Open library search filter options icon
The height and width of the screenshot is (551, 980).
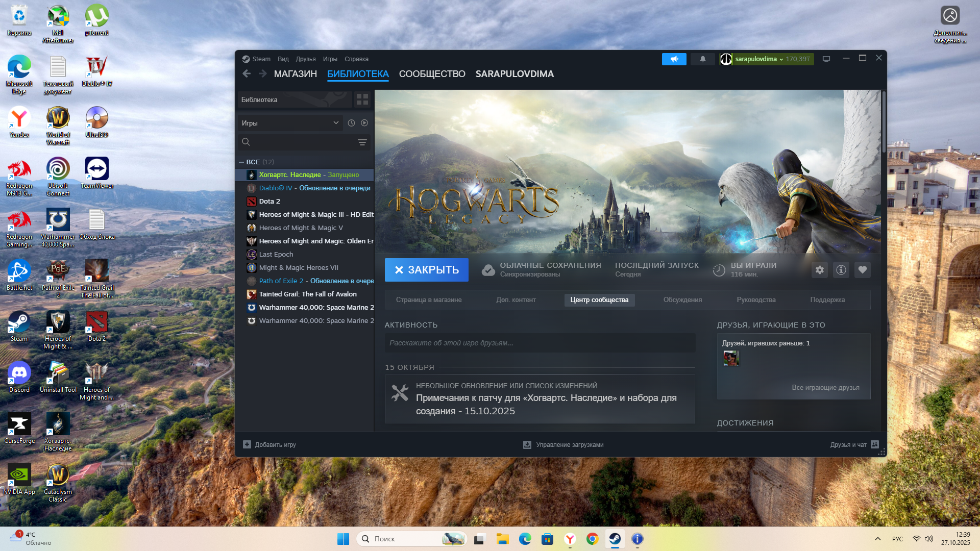pos(362,142)
